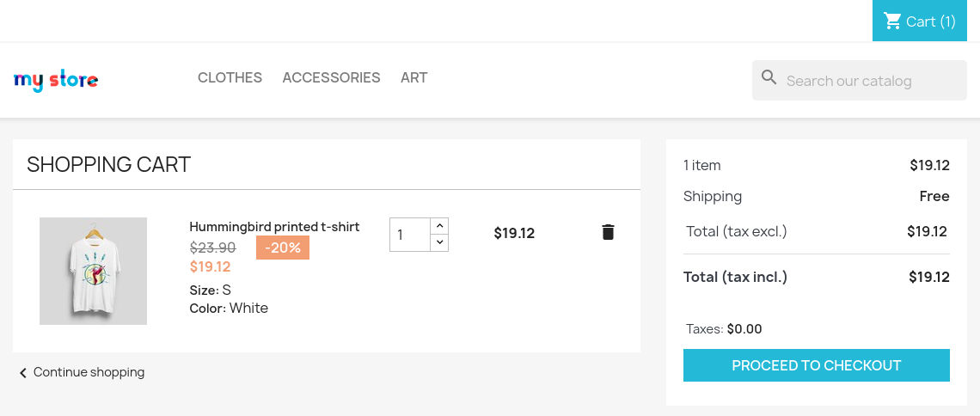Click the orange $19.12 discounted price
Viewport: 980px width, 416px height.
point(210,266)
